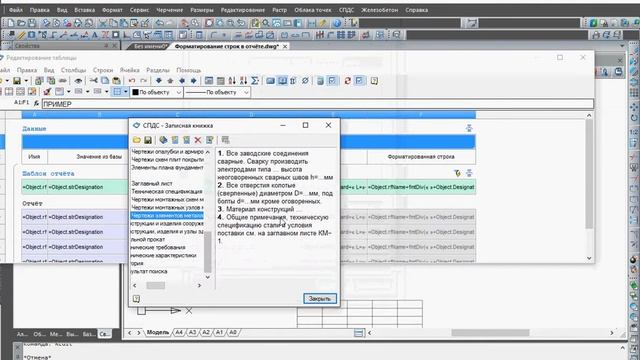The width and height of the screenshot is (640, 360).
Task: Undo arrow icon in main toolbar
Action: click(160, 23)
